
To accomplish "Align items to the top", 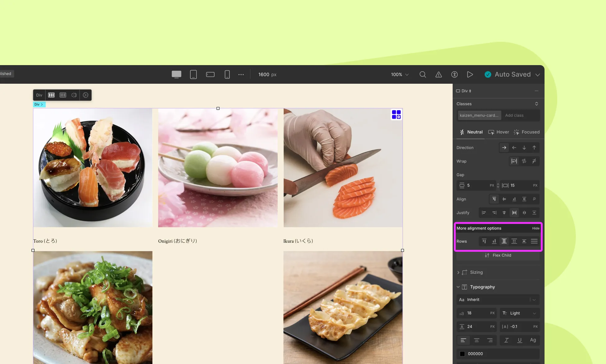I will pos(494,199).
